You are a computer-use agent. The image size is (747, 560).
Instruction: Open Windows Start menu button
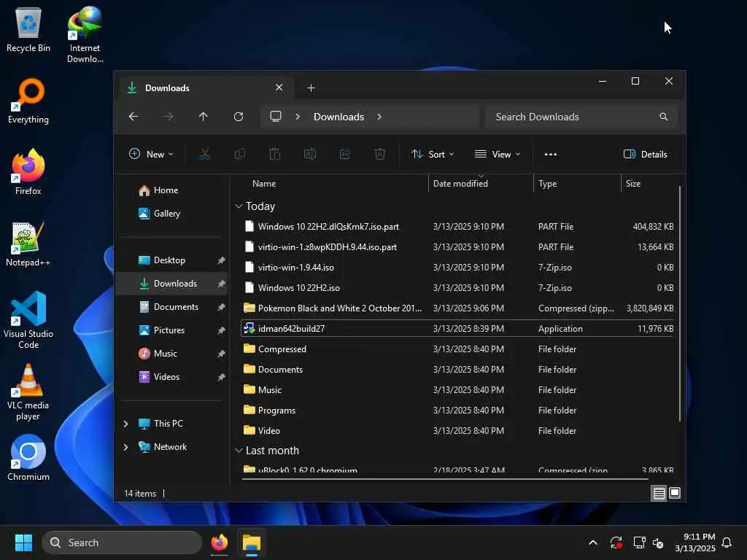23,542
